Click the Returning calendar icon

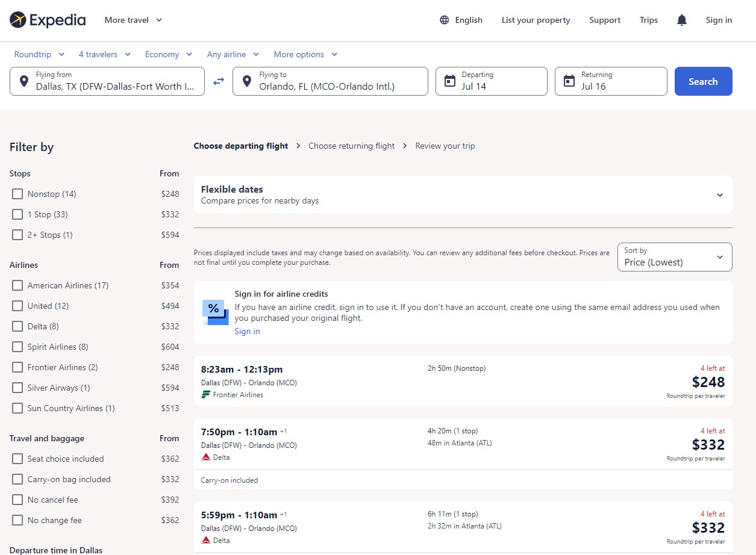569,81
